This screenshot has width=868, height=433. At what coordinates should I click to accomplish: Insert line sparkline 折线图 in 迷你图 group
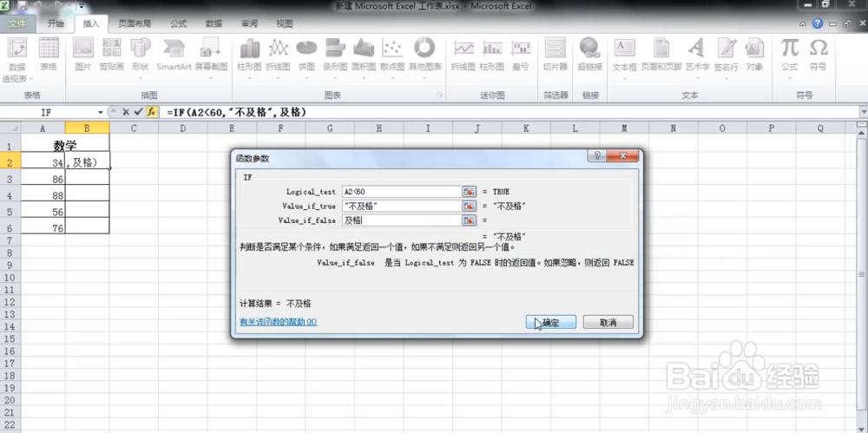(x=463, y=56)
